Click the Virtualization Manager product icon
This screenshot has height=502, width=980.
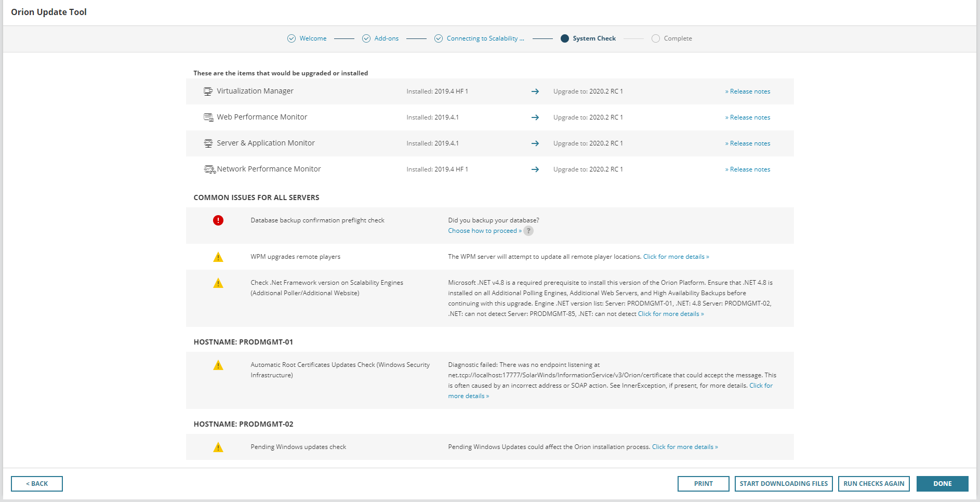(208, 91)
